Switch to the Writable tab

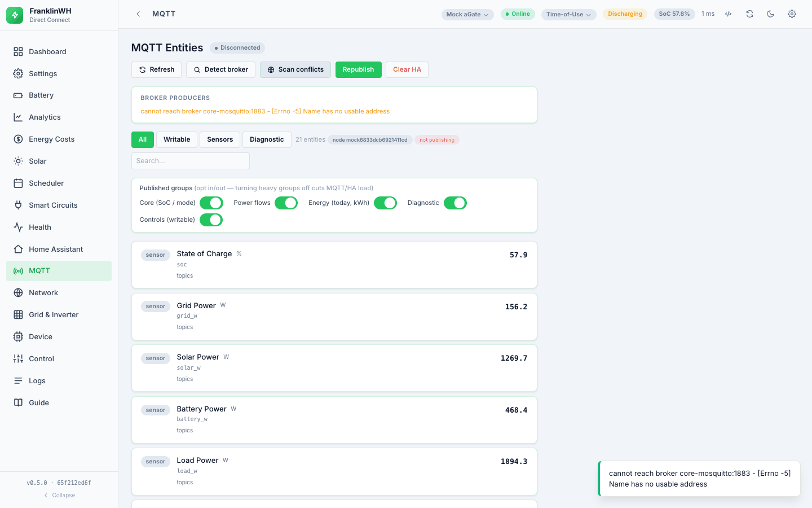tap(177, 140)
